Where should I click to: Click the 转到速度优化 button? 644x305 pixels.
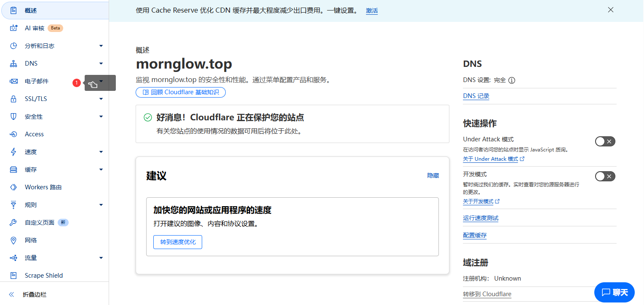(177, 242)
